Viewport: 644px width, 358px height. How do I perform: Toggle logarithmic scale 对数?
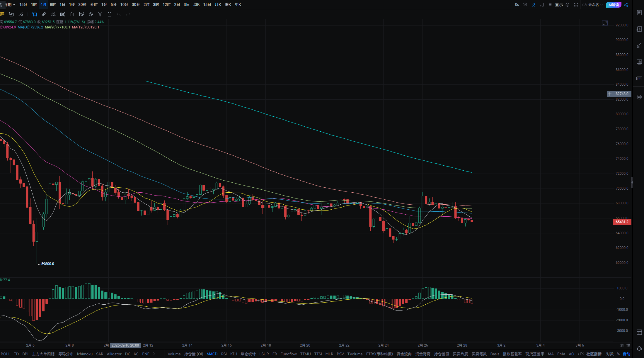pos(610,354)
